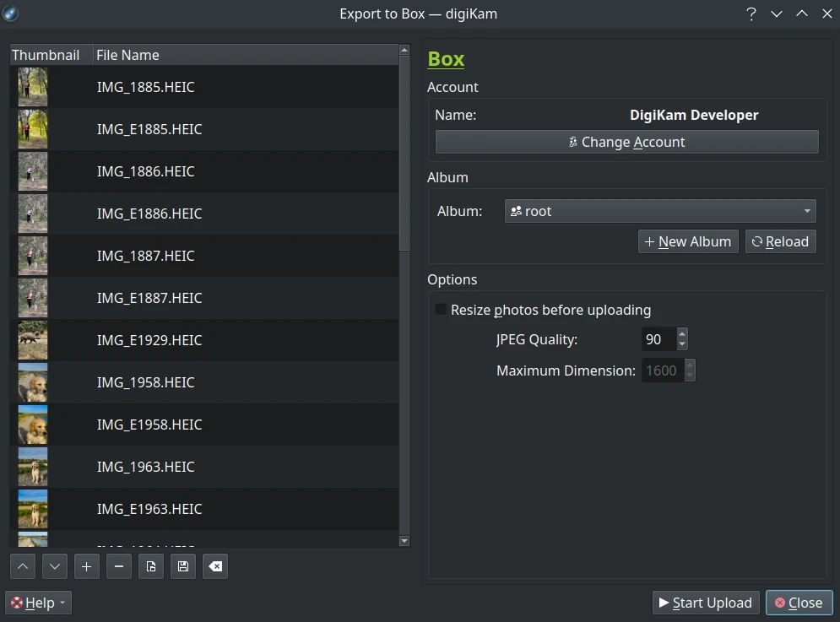The height and width of the screenshot is (622, 840).
Task: Increase JPEG Quality with up arrow
Action: [682, 334]
